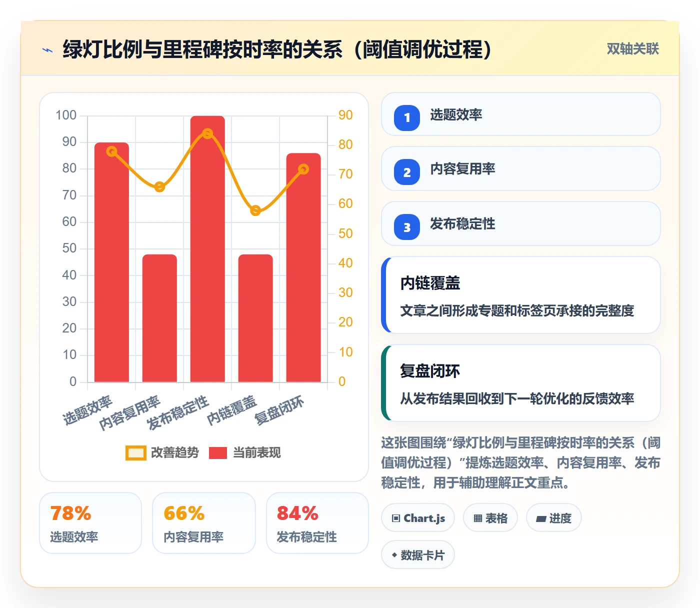
Task: Open the 发布稳定性 list item
Action: (x=520, y=223)
